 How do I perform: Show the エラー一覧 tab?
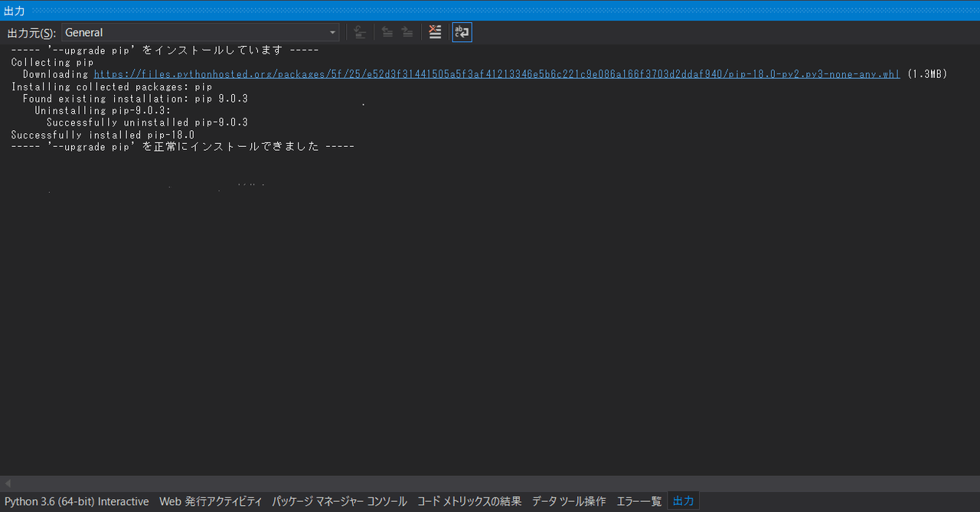click(639, 501)
